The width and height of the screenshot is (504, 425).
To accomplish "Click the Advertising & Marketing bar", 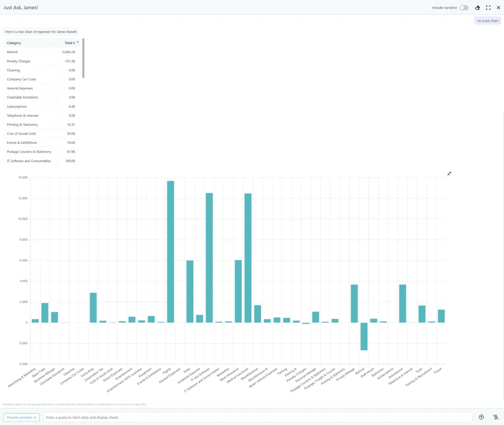I will [x=35, y=321].
